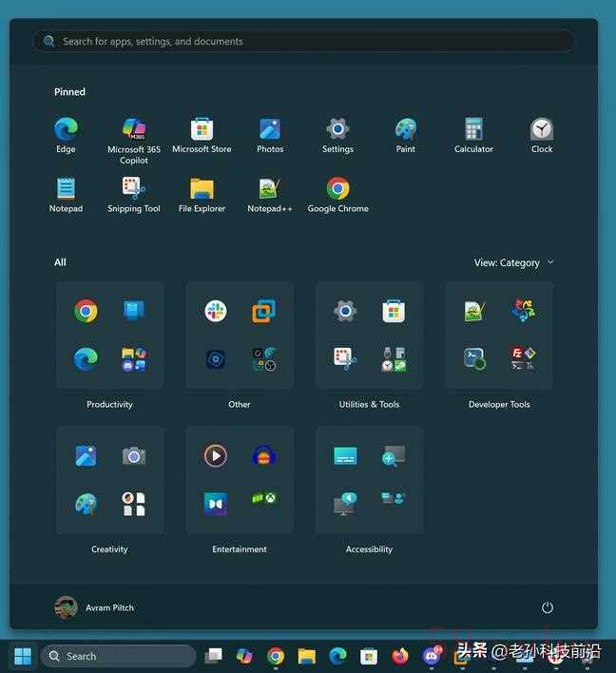Screen dimensions: 616x673
Task: Open pinned Snipping Tool
Action: point(134,195)
